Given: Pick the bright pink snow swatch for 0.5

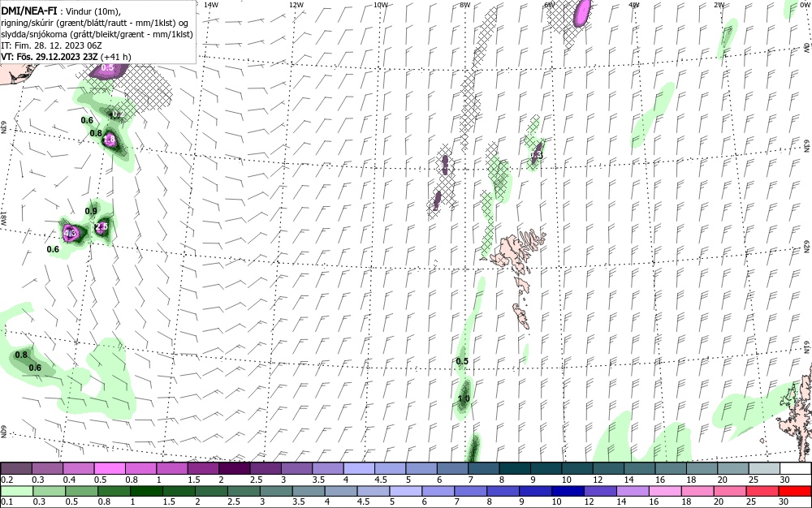Looking at the screenshot, I should click(110, 469).
